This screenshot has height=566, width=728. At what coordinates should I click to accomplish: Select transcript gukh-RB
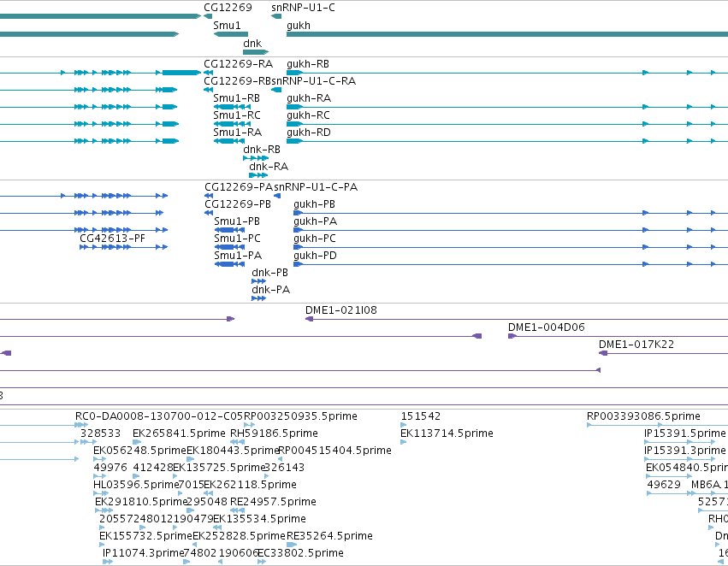(x=308, y=64)
